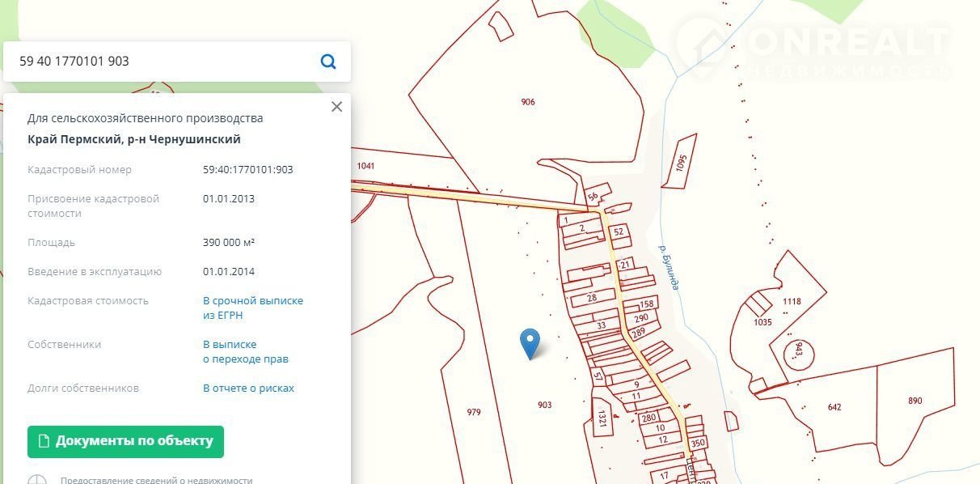Click parcel label 903 on map
This screenshot has width=980, height=484.
coord(544,405)
